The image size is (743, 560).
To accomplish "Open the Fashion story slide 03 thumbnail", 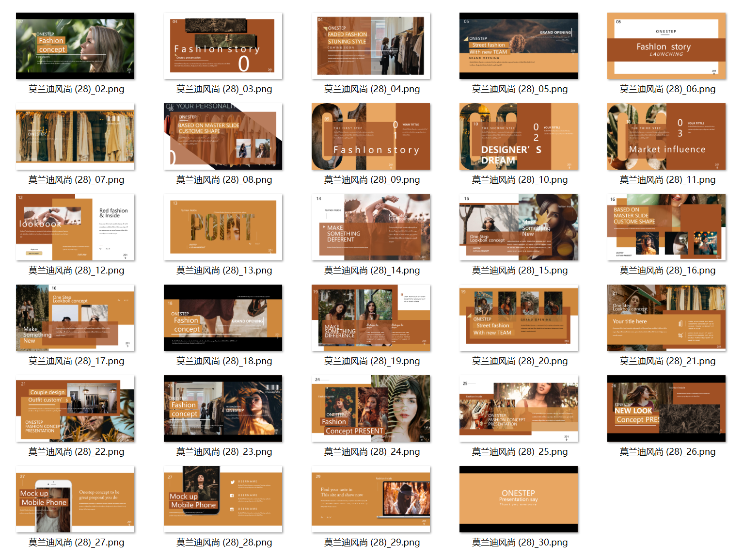I will [x=223, y=46].
